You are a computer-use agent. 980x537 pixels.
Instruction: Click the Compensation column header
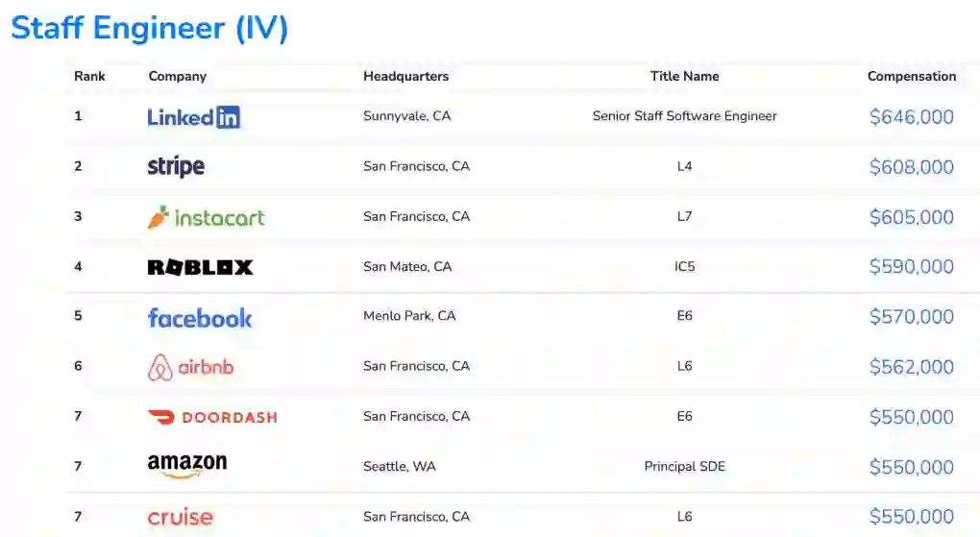point(911,76)
